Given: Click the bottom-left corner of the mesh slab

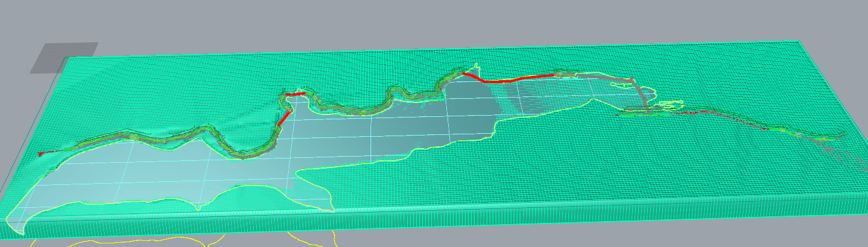Looking at the screenshot, I should tap(24, 234).
